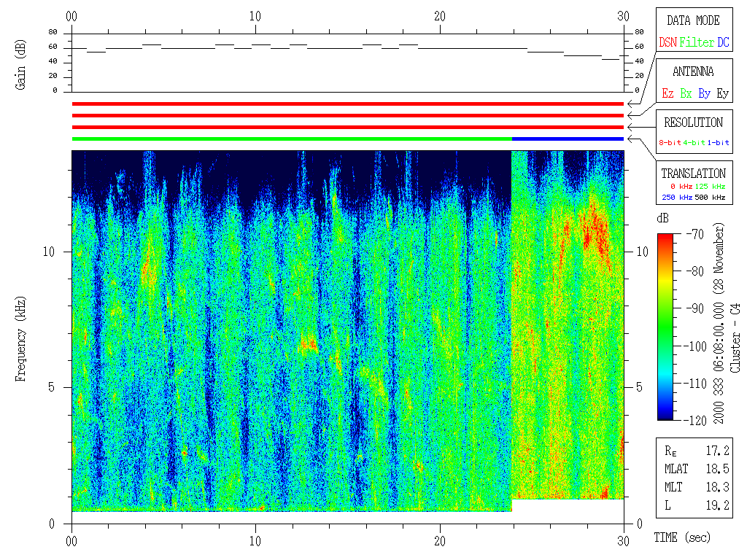Select the 250 kHz translation label

pos(675,197)
